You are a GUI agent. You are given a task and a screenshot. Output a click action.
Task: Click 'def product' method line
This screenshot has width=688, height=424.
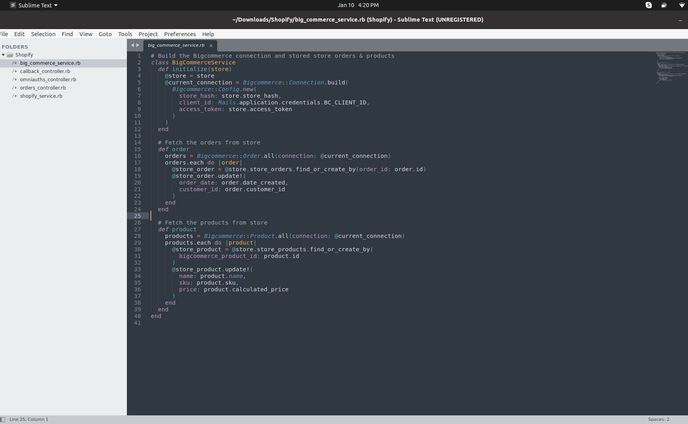pyautogui.click(x=177, y=229)
